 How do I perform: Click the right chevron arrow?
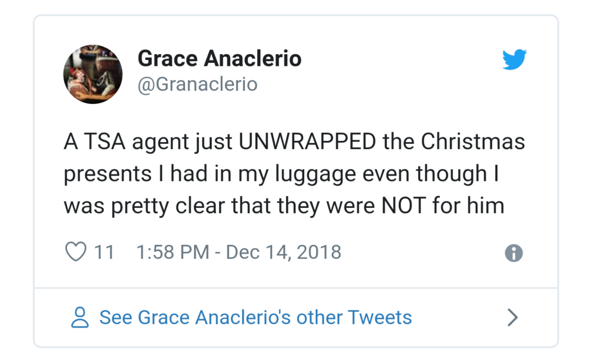point(512,317)
